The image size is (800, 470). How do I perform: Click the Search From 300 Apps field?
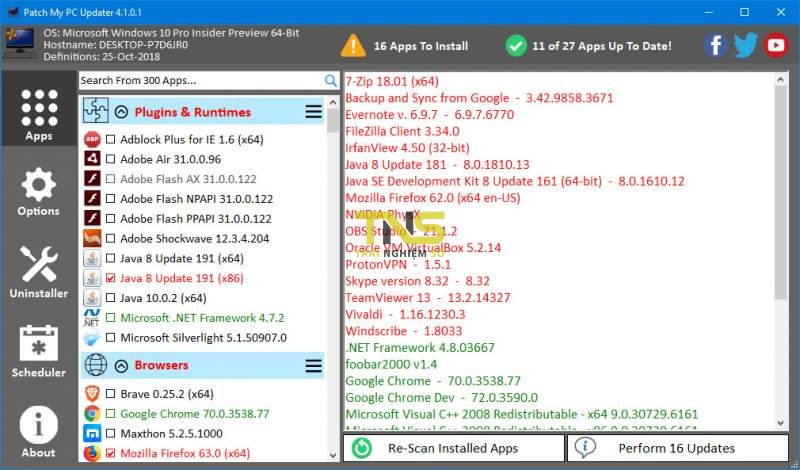(201, 81)
